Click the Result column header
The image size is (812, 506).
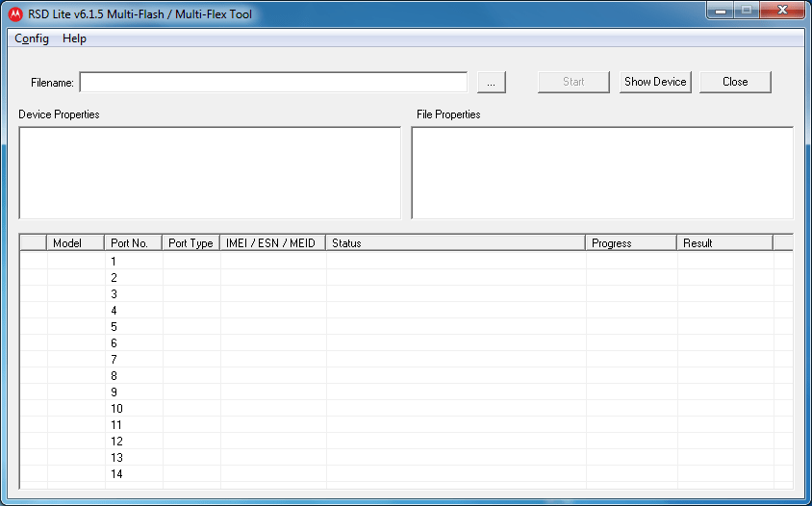(x=723, y=243)
